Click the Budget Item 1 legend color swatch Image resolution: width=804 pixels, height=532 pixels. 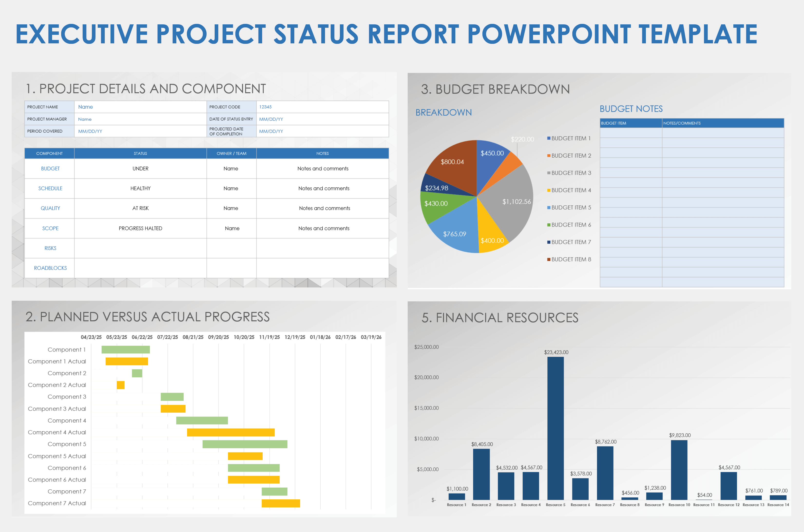tap(548, 138)
